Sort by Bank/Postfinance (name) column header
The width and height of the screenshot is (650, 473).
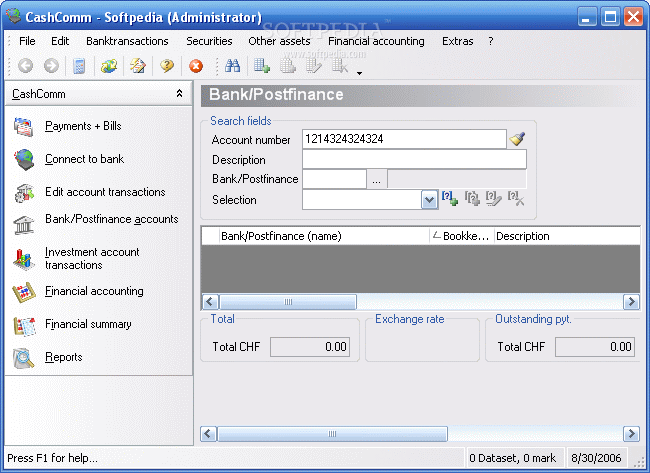click(x=325, y=236)
